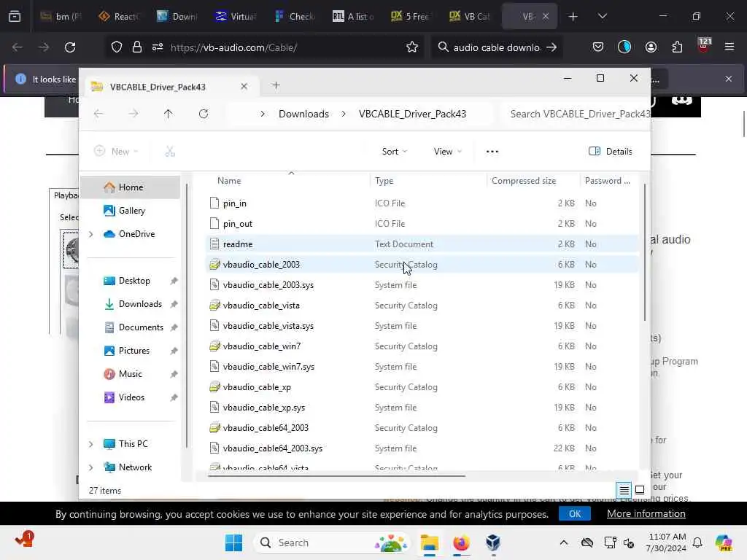Viewport: 747px width, 560px height.
Task: Sort by the Compressed size column header
Action: [x=533, y=181]
